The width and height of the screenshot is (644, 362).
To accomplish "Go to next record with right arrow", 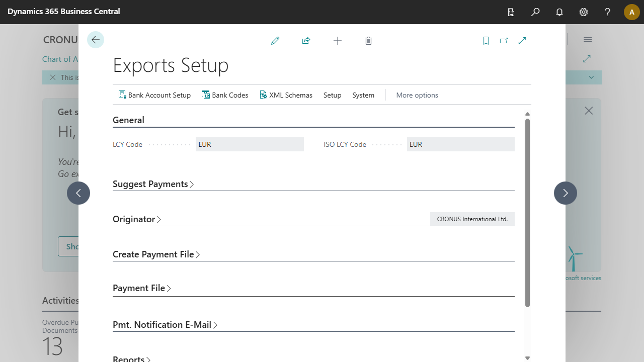I will point(566,193).
